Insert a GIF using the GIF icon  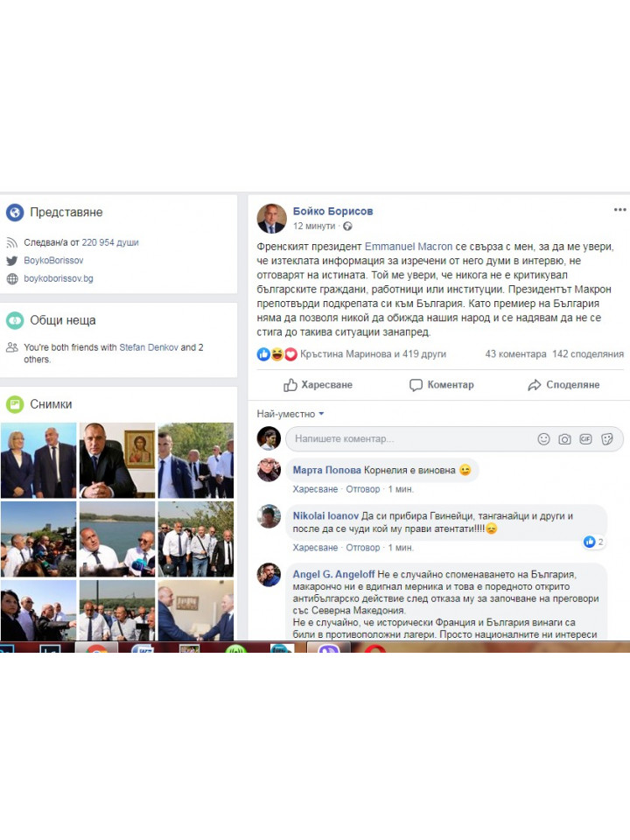(x=585, y=439)
